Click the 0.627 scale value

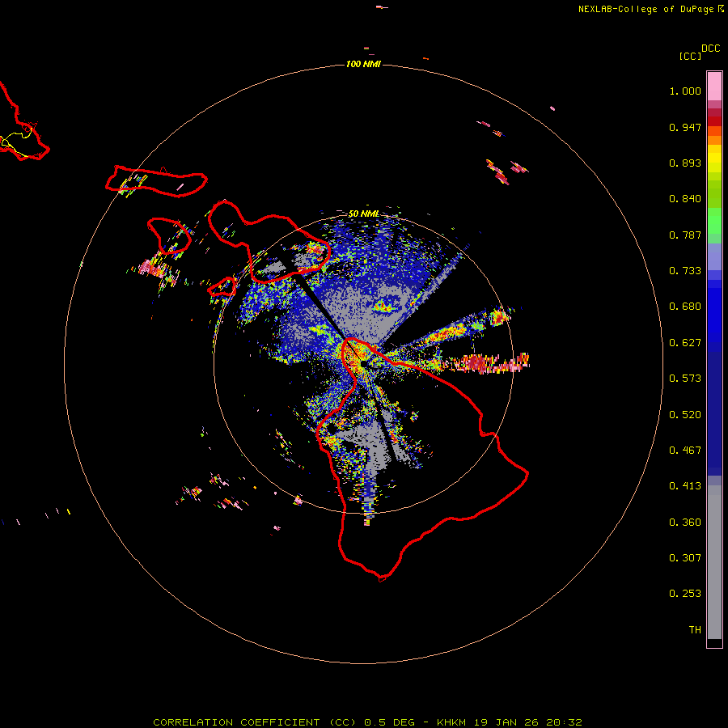(x=685, y=343)
